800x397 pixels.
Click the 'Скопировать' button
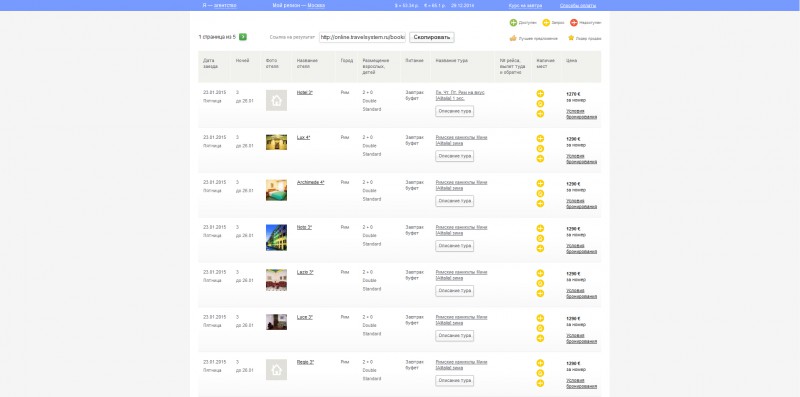click(x=432, y=37)
